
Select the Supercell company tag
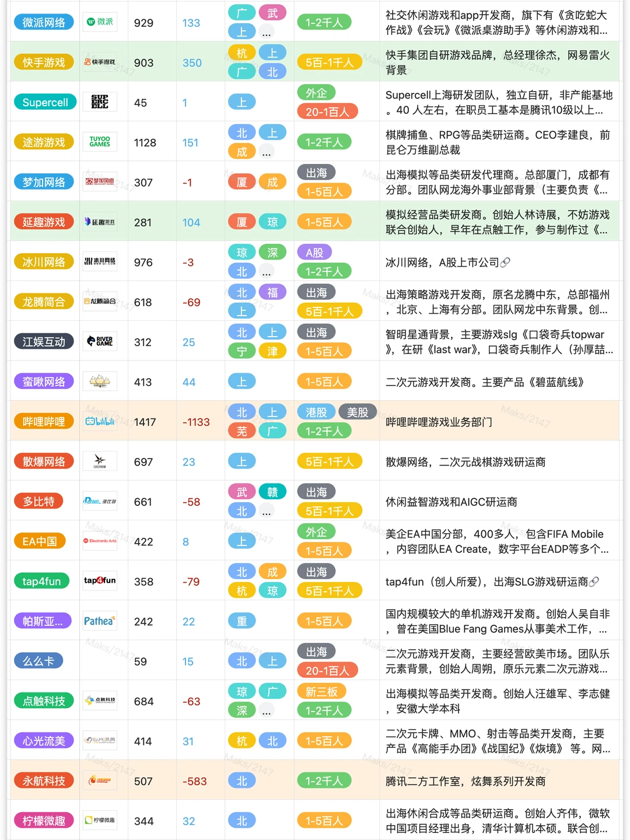pos(45,102)
